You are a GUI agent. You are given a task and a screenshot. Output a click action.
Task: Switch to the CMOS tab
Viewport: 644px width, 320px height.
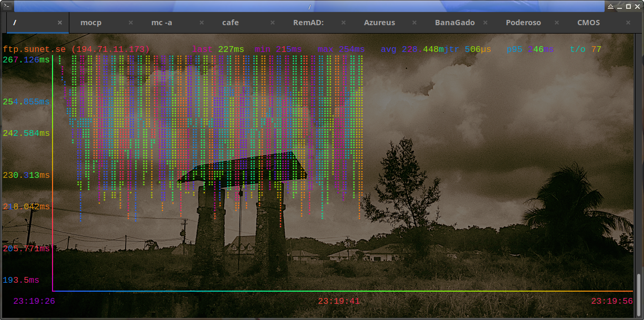[588, 23]
